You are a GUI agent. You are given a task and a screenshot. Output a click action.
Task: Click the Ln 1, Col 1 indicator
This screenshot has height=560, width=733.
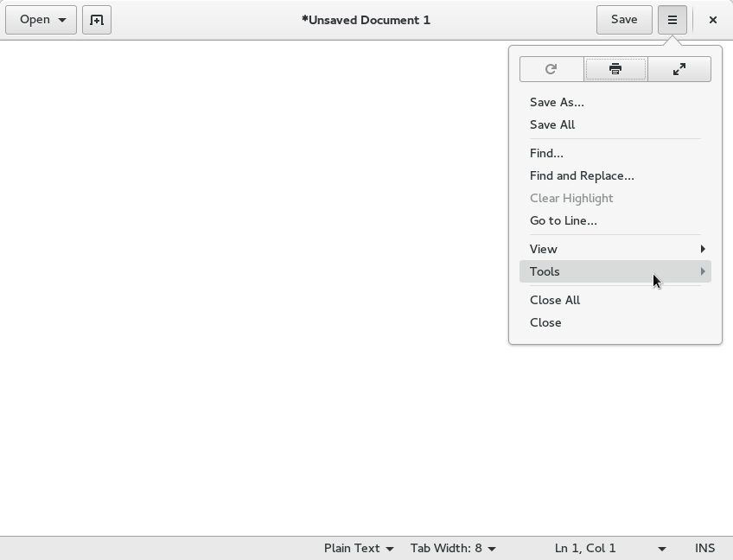coord(585,548)
